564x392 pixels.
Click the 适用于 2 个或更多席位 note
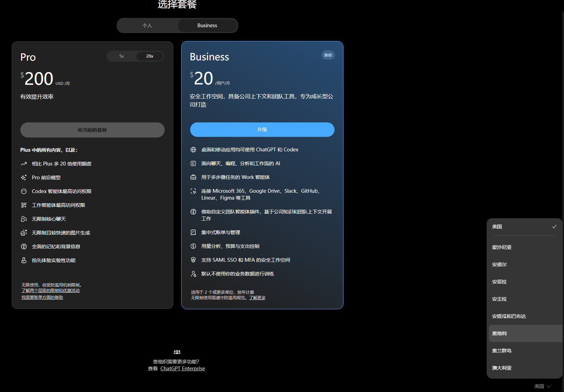coord(223,292)
